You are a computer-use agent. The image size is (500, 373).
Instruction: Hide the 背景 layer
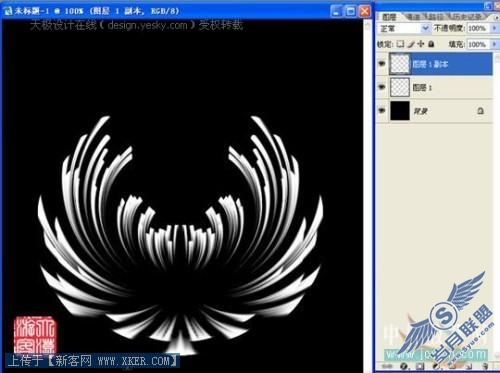[x=382, y=110]
